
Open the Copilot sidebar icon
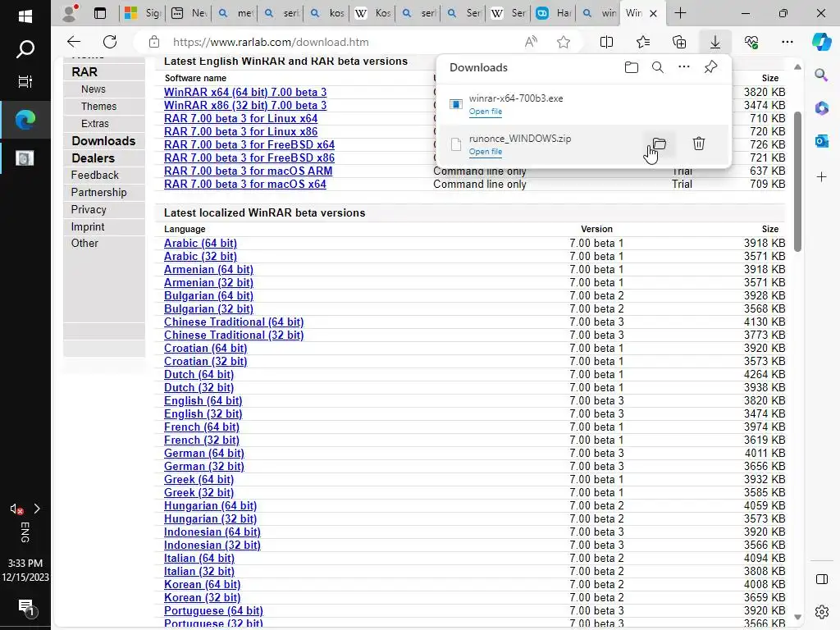coord(821,42)
